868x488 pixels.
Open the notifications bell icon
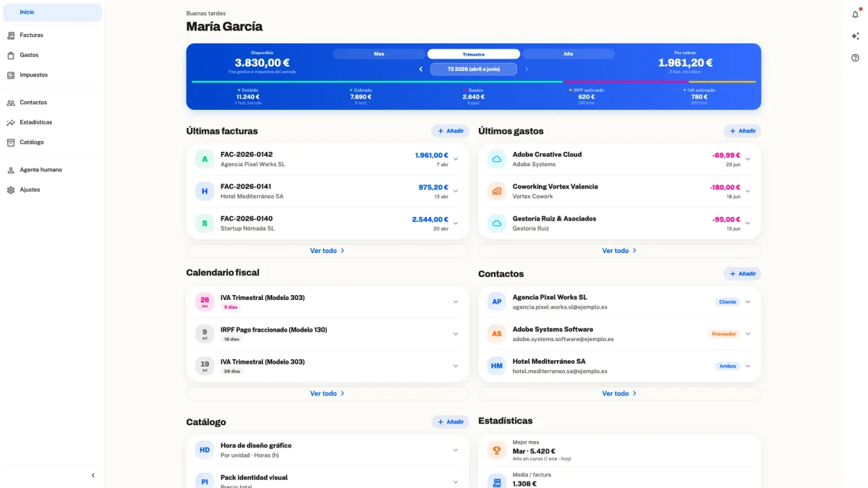coord(855,14)
